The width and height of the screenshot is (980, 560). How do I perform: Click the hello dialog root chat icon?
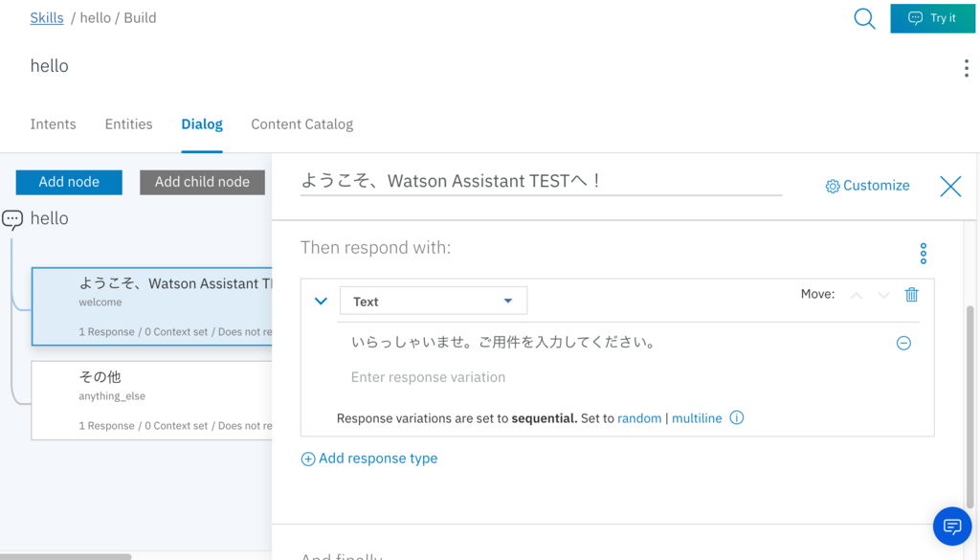click(11, 219)
